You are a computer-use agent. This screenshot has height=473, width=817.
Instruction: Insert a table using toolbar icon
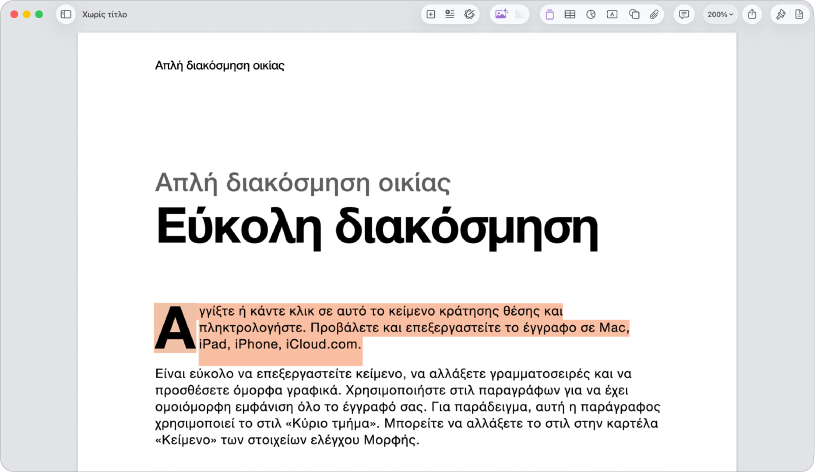pos(570,15)
